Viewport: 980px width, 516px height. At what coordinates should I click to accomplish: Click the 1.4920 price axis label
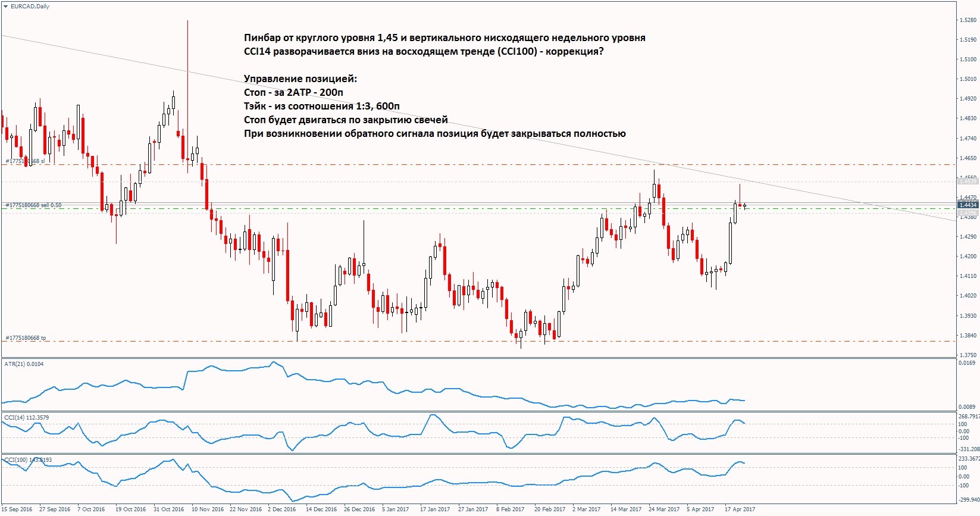(969, 98)
